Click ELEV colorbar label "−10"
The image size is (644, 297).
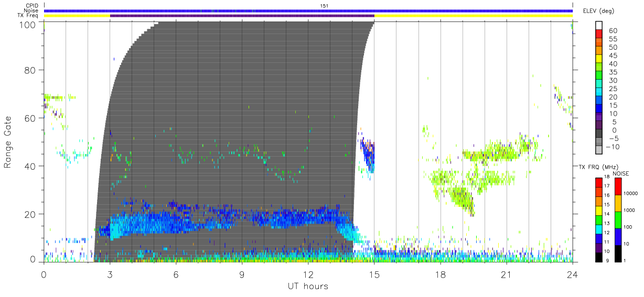tap(613, 147)
